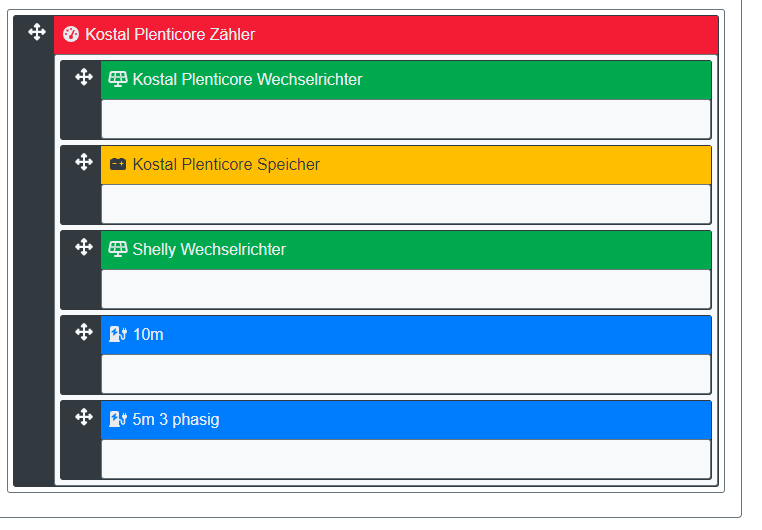Click the empty drop area under Kostal Plenticore Speicher
Viewport: 762px width, 530px height.
point(405,204)
